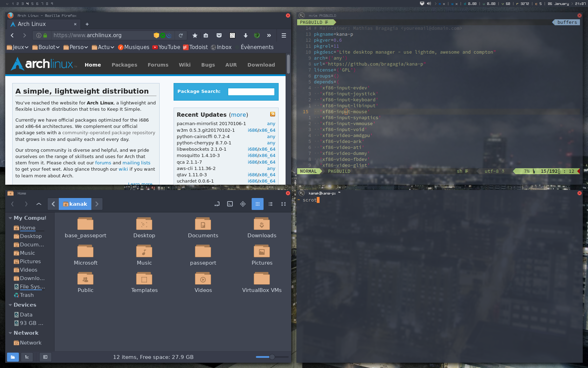Open Firefox hamburger menu
The height and width of the screenshot is (368, 588).
click(x=284, y=35)
